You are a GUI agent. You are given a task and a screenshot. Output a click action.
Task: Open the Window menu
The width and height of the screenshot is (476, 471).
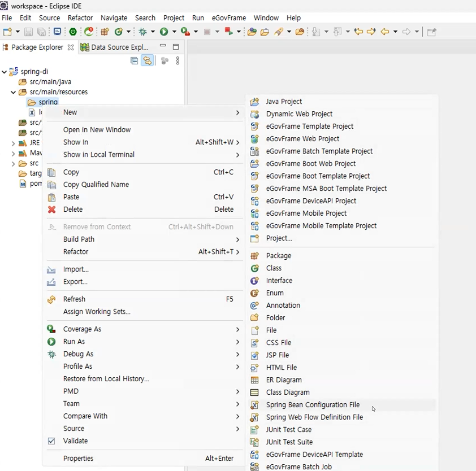pos(266,18)
